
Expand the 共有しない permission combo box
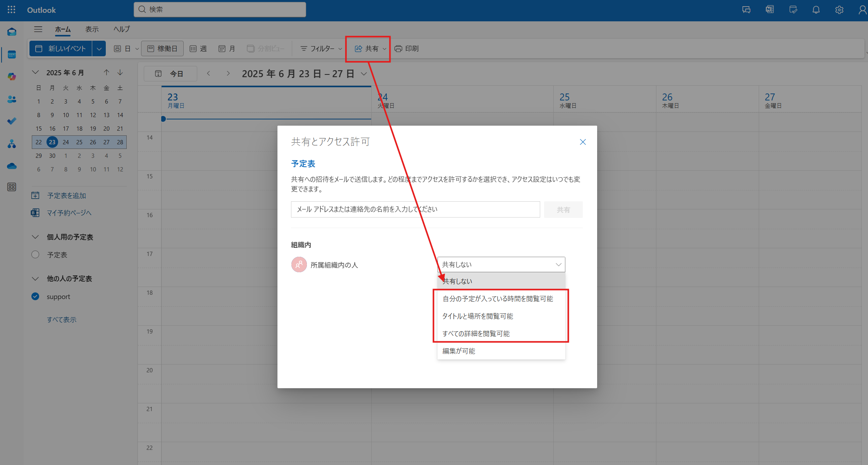[x=501, y=264]
